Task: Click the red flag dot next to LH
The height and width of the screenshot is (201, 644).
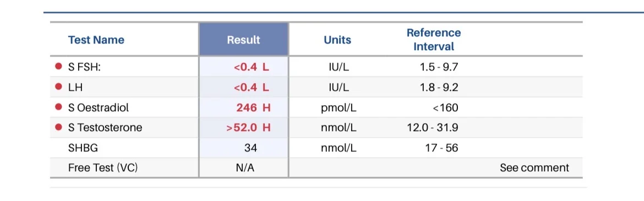Action: pos(59,86)
